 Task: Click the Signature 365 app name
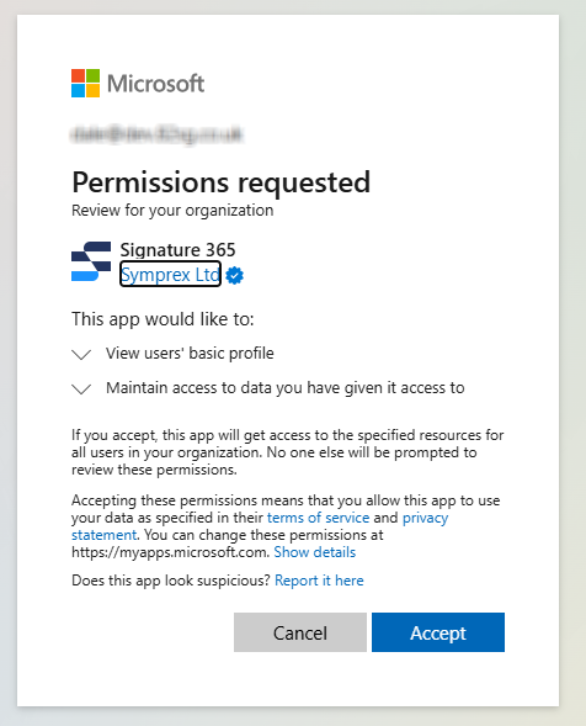tap(178, 250)
